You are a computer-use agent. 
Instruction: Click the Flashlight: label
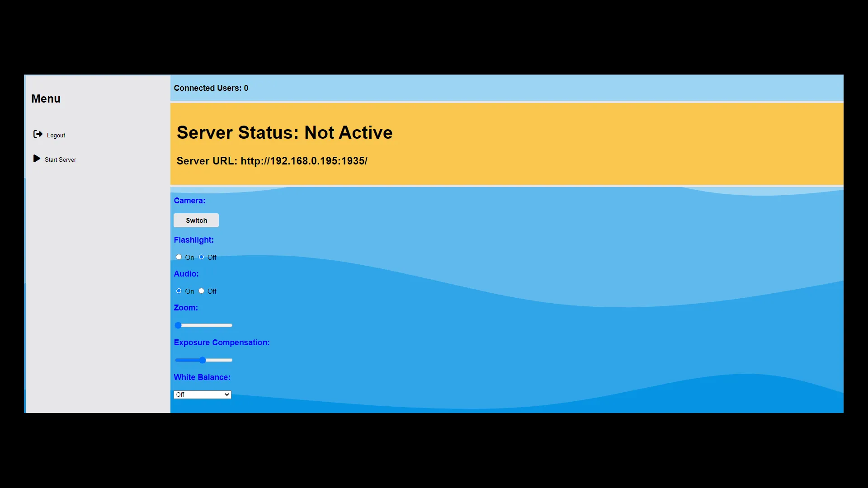[x=193, y=240]
